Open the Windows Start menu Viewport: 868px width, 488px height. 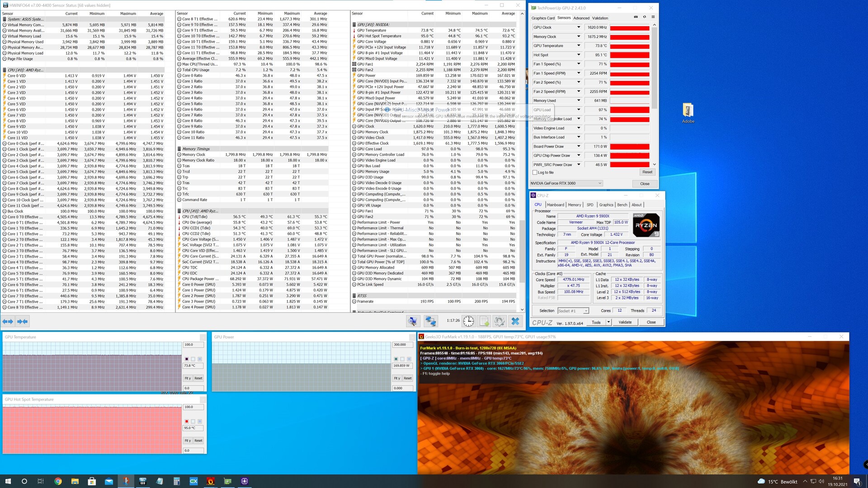click(x=8, y=481)
